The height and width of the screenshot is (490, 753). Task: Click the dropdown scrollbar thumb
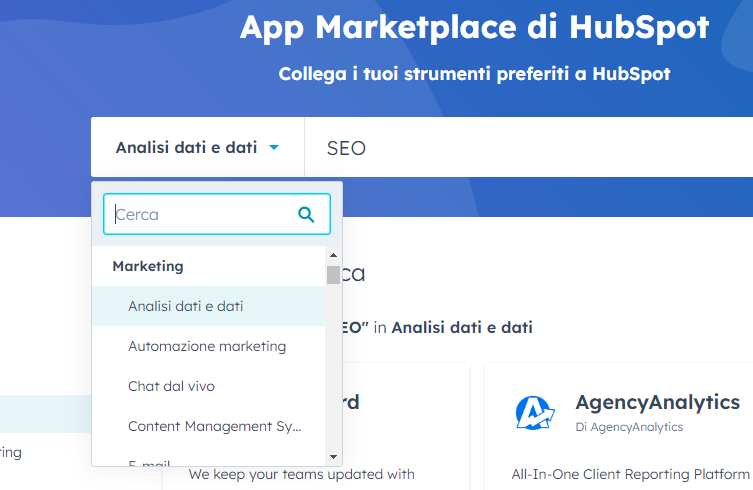333,275
